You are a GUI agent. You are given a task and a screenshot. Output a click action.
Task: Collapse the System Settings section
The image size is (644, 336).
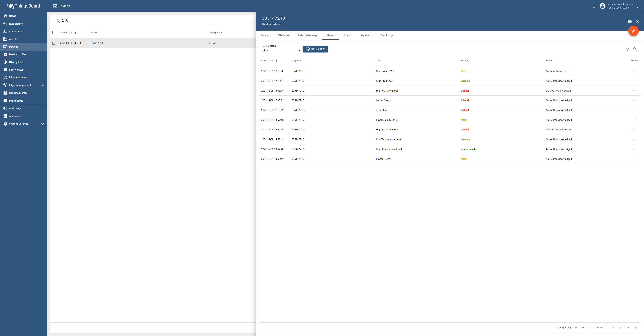(43, 124)
